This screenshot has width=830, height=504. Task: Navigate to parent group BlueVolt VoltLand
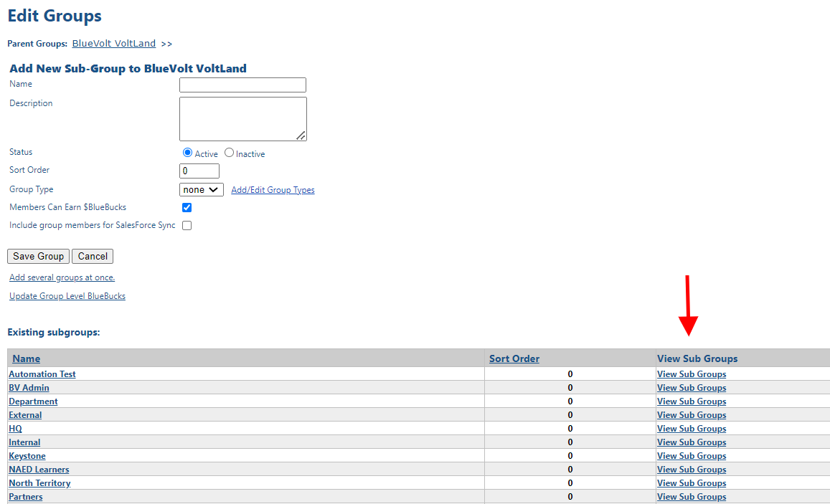point(113,43)
